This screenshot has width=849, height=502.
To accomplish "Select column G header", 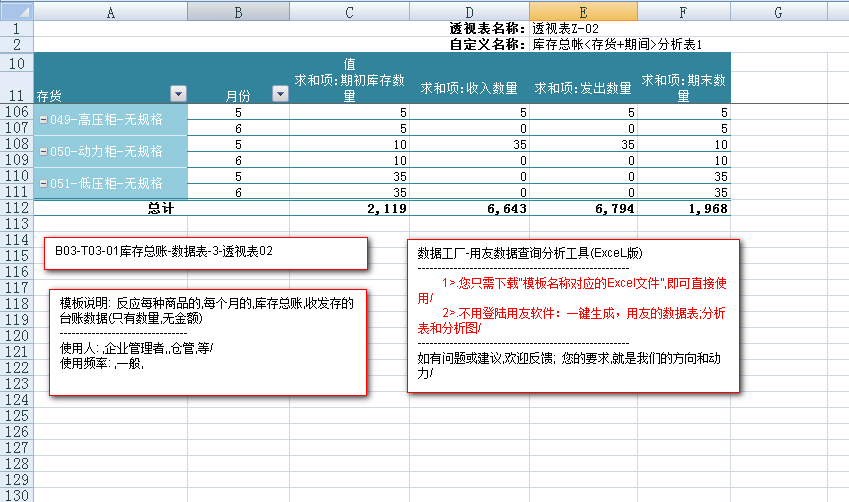I will pos(777,11).
